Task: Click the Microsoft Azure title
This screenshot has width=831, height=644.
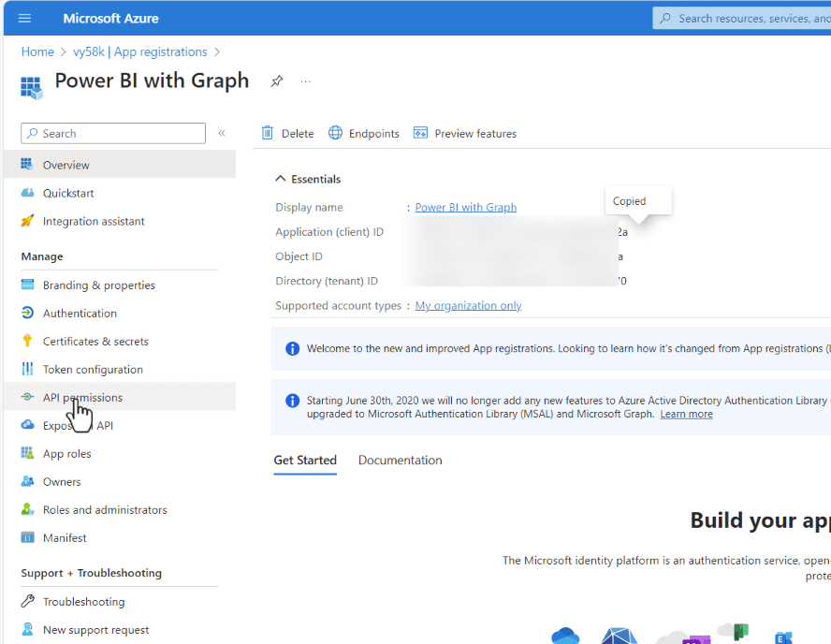Action: coord(110,19)
